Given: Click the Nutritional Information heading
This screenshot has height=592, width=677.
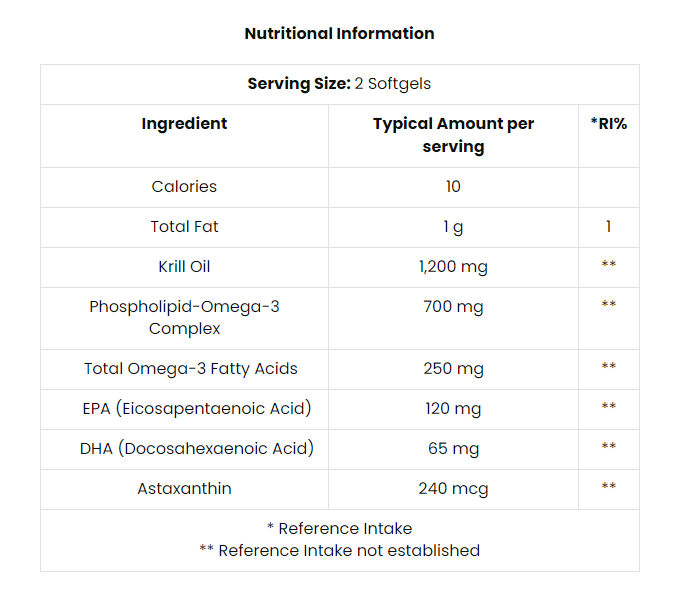Looking at the screenshot, I should 339,33.
